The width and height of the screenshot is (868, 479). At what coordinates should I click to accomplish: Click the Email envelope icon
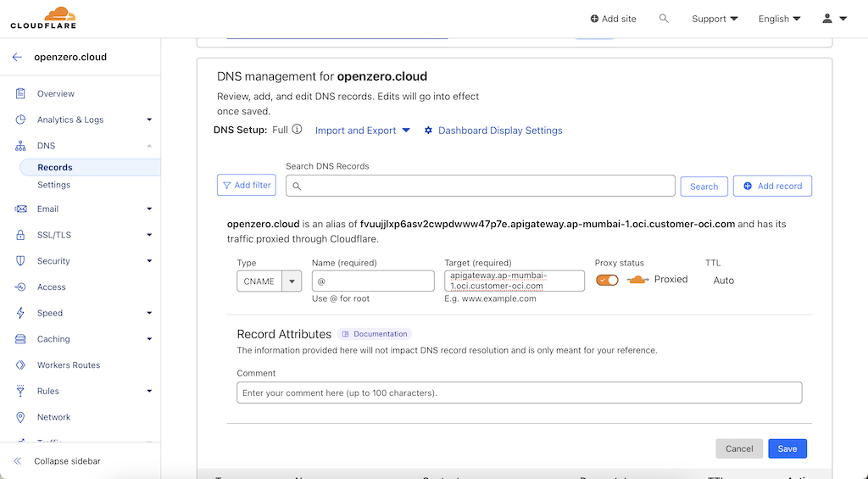click(x=20, y=209)
